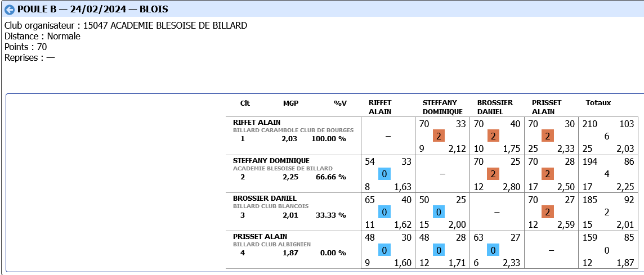Click club name ACADEMIE BLESOISE DE BILLARD in table
This screenshot has width=644, height=275.
283,168
